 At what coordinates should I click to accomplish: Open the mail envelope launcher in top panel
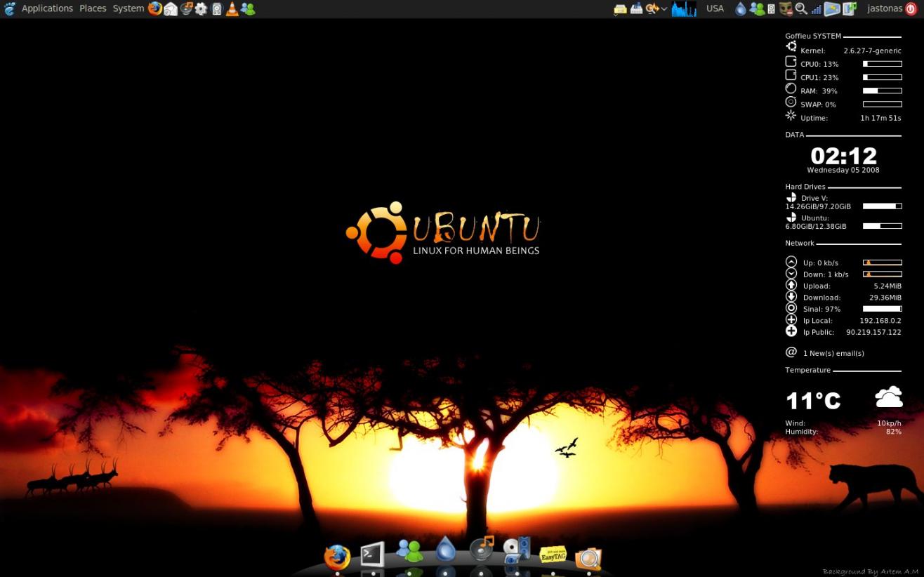point(170,9)
